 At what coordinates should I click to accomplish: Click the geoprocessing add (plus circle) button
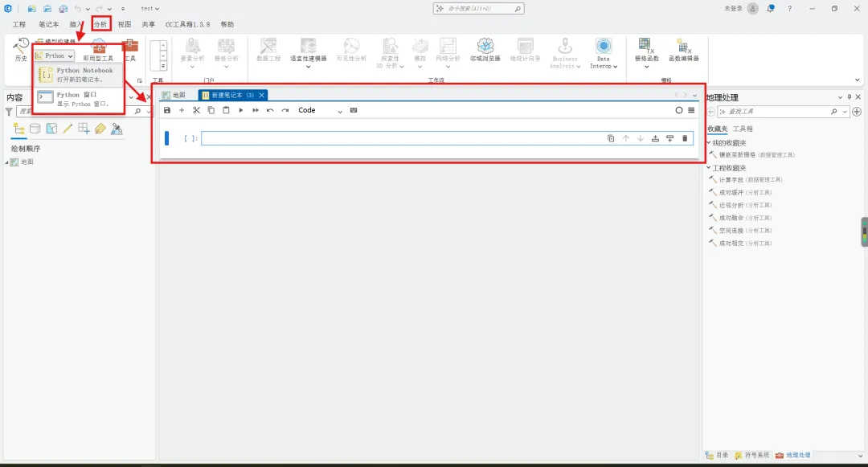(x=857, y=112)
